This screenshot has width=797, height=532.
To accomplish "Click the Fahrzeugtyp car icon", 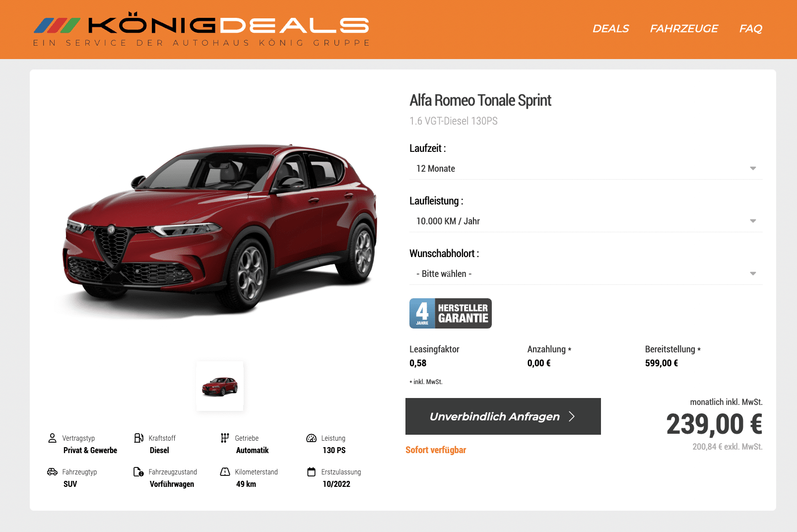I will pyautogui.click(x=52, y=471).
